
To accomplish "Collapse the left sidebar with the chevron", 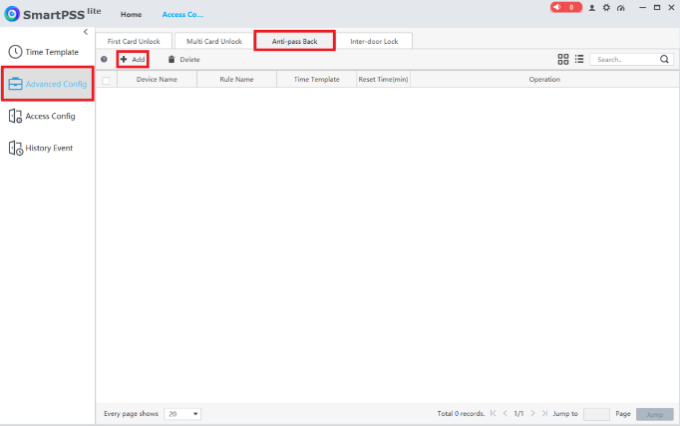I will 85,32.
